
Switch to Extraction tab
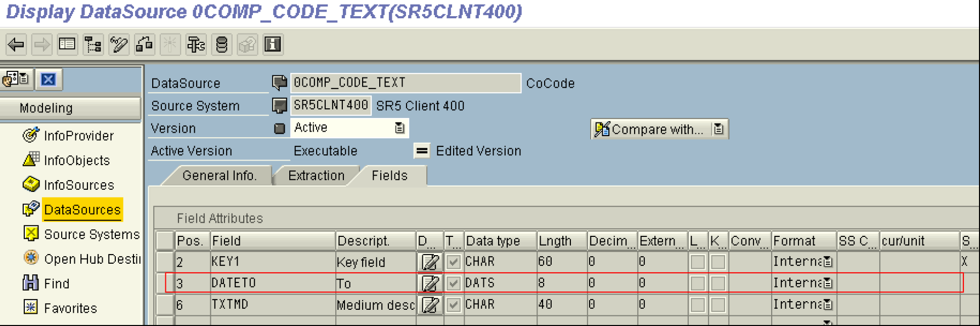[316, 176]
